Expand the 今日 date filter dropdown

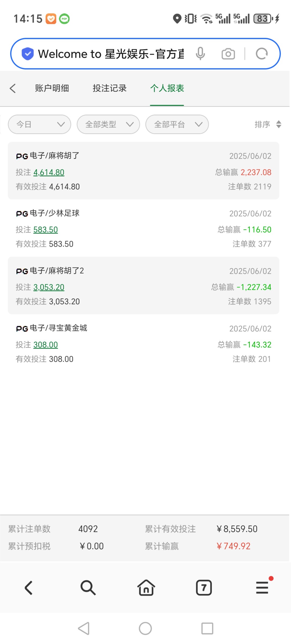[x=40, y=124]
